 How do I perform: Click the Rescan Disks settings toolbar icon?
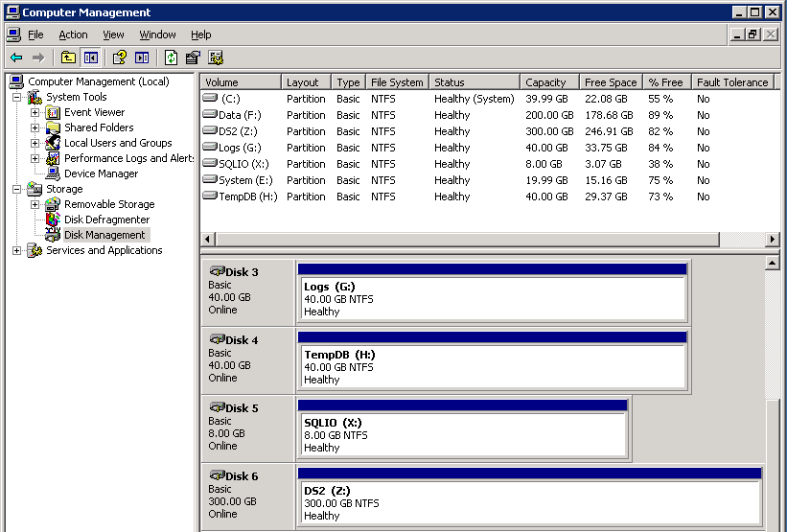216,58
